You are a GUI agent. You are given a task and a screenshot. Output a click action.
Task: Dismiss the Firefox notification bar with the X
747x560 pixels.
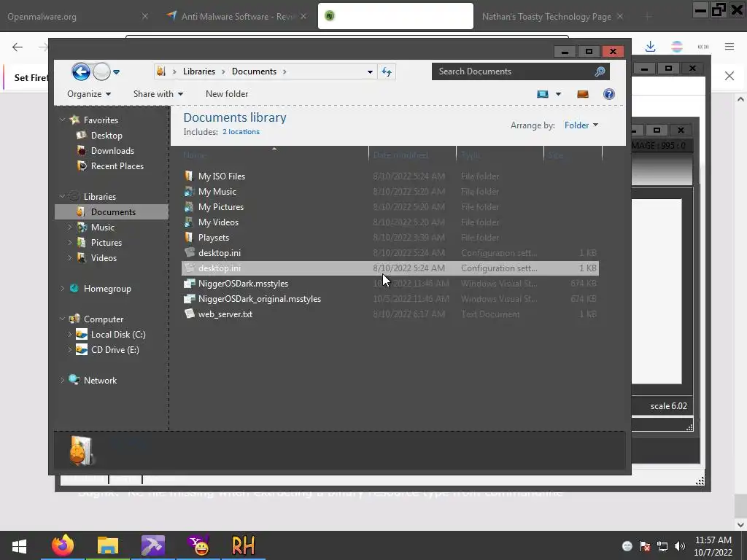pyautogui.click(x=729, y=76)
